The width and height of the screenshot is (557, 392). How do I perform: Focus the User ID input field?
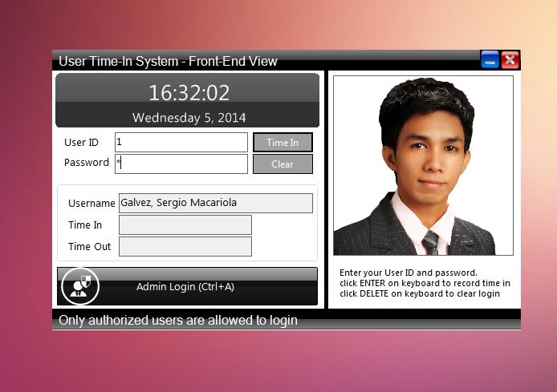181,142
